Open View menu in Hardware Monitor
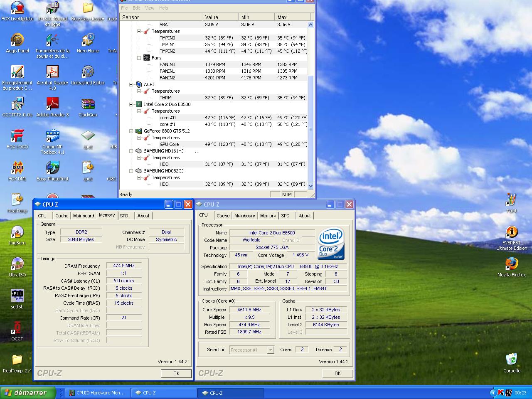Viewport: 532px width, 399px height. tap(150, 8)
